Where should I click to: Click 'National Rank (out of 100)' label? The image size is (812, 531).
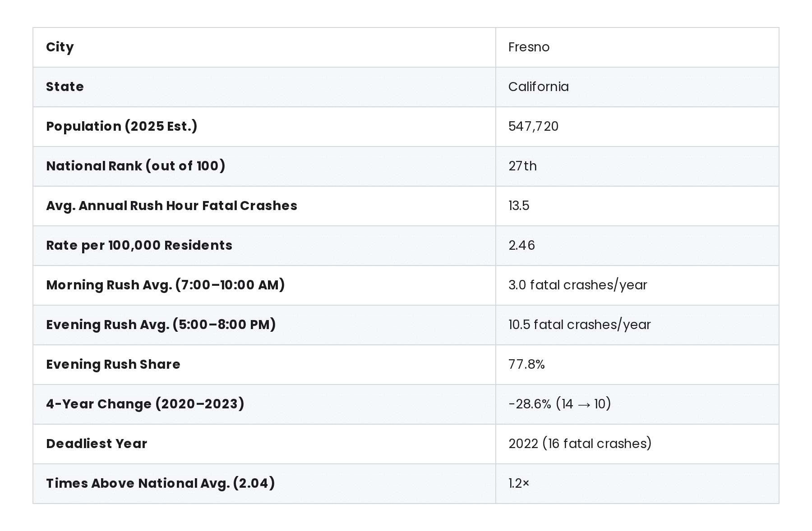point(135,166)
